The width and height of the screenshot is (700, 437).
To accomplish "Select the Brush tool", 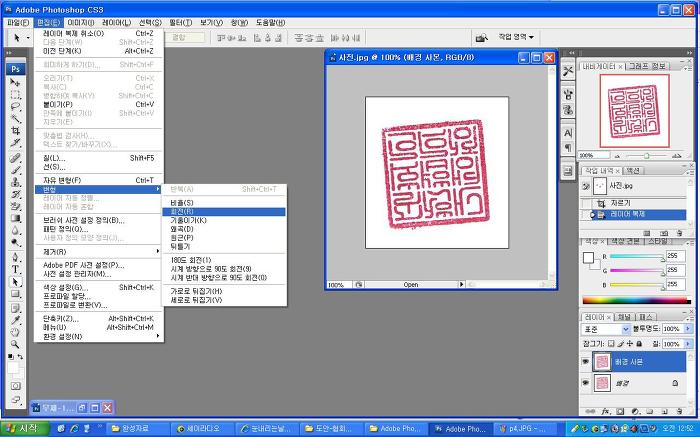I will 15,170.
